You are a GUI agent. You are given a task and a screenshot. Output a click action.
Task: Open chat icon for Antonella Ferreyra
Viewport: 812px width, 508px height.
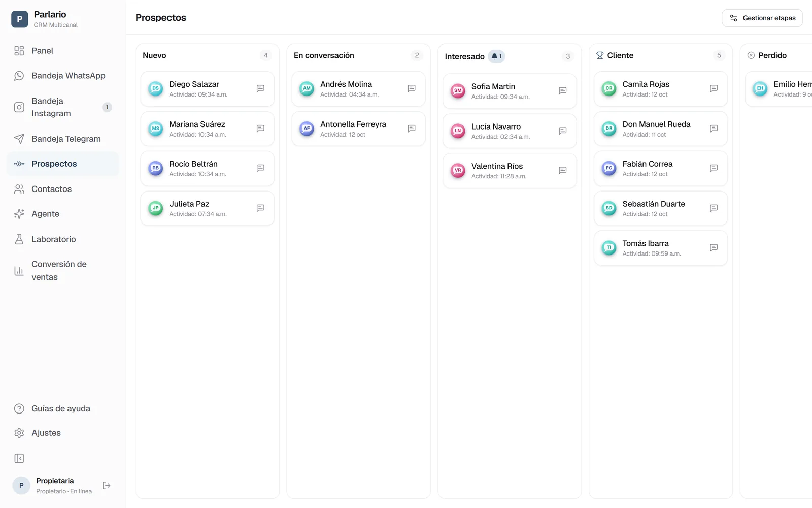point(412,129)
